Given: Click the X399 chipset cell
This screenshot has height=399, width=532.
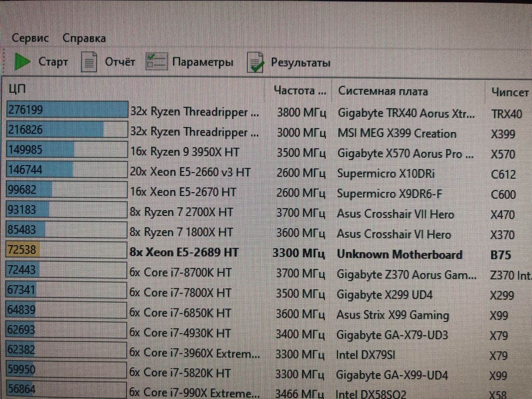Looking at the screenshot, I should (x=503, y=134).
